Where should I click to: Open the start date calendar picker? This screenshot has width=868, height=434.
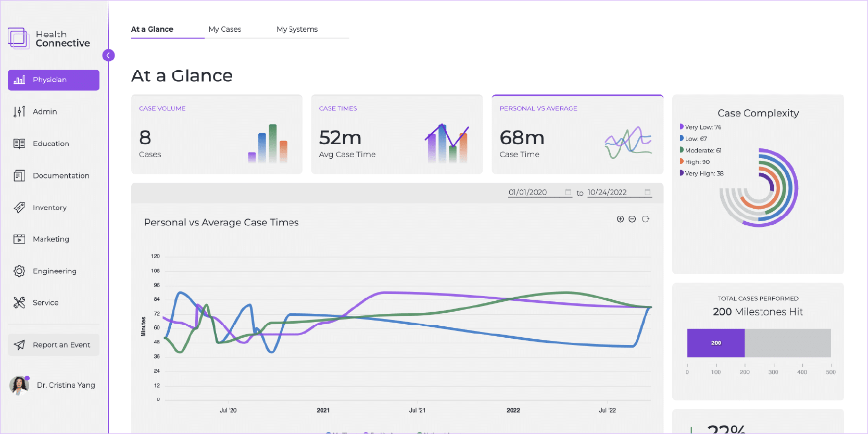[568, 192]
